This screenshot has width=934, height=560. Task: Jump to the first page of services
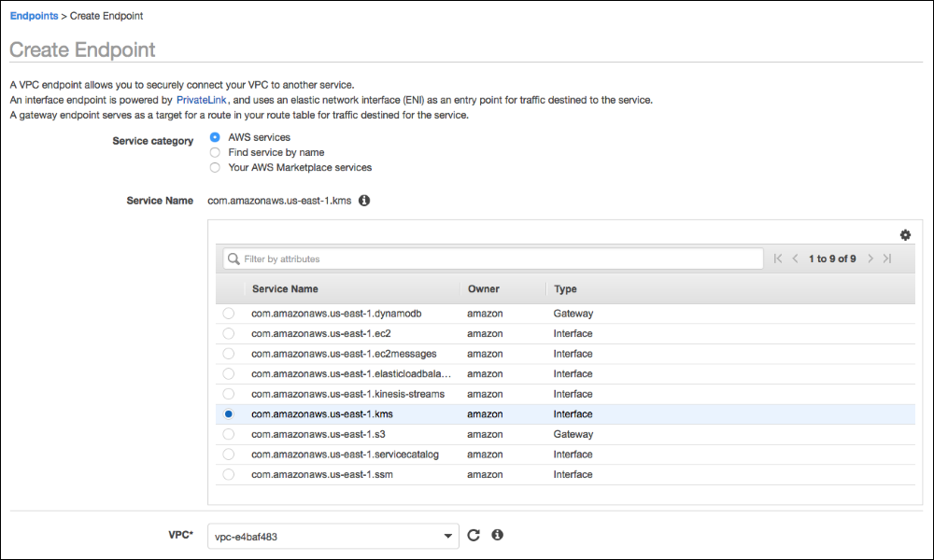coord(777,259)
